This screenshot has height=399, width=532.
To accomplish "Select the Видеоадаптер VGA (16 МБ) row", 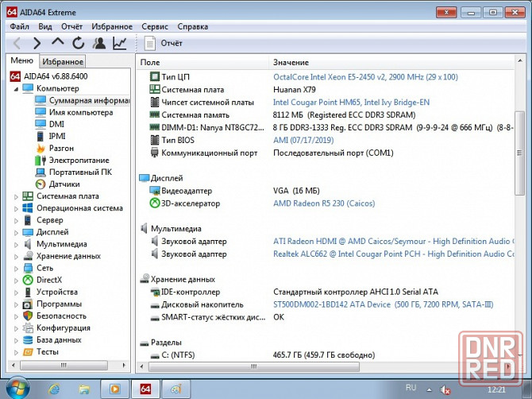I will point(326,191).
